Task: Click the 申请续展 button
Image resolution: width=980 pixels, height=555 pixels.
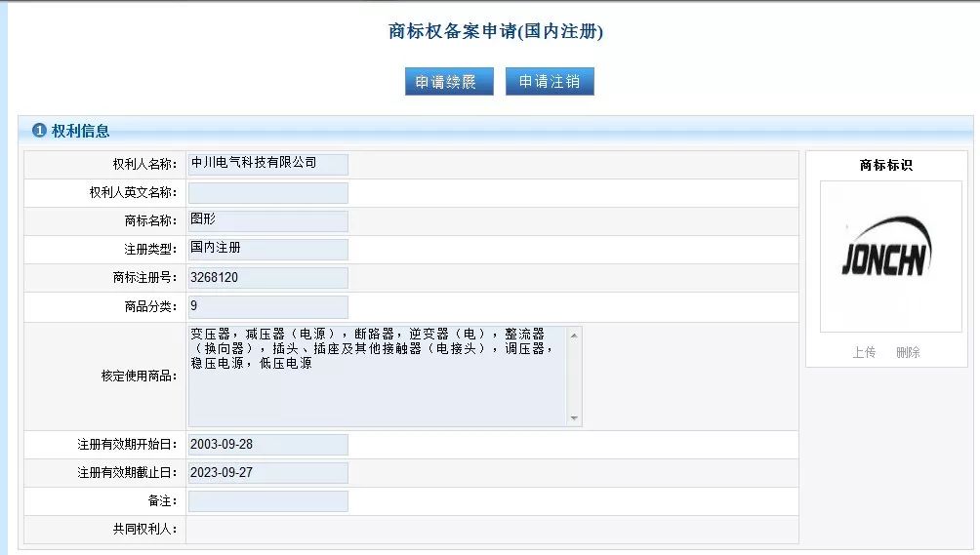Action: click(x=449, y=82)
